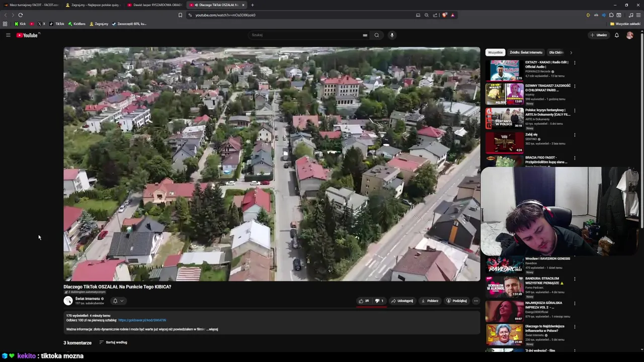644x362 pixels.
Task: Toggle channel notification bell dropdown
Action: 118,301
